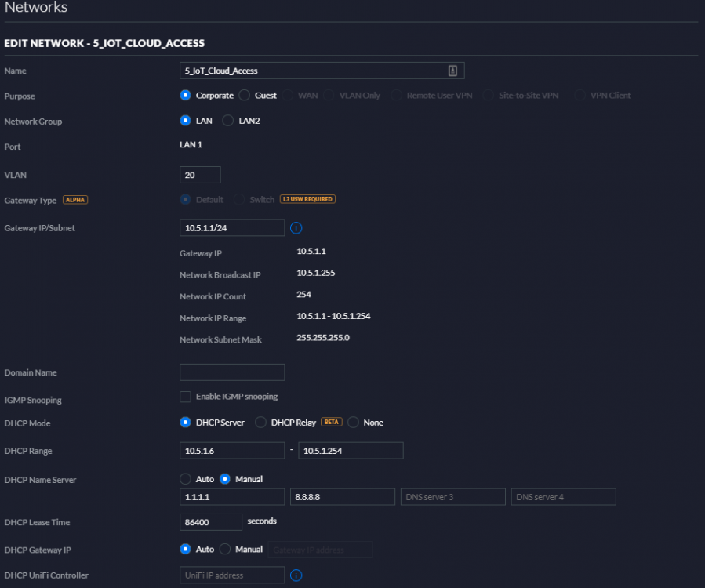Image resolution: width=705 pixels, height=588 pixels.
Task: Switch DHCP Mode to DHCP Relay
Action: pyautogui.click(x=260, y=422)
